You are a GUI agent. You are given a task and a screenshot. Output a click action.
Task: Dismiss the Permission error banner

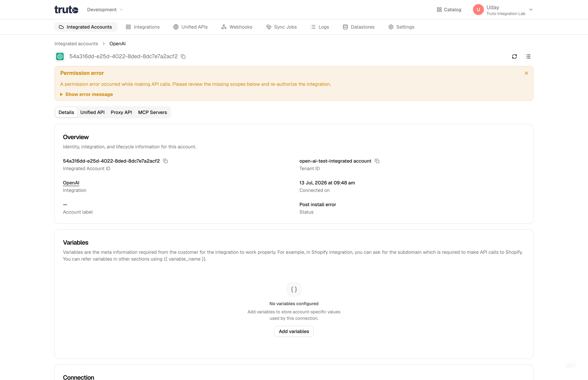coord(526,73)
